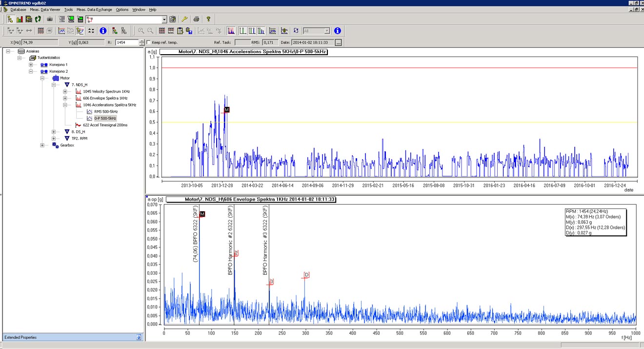Click the tree with green node icon
The image size is (644, 349).
click(114, 31)
